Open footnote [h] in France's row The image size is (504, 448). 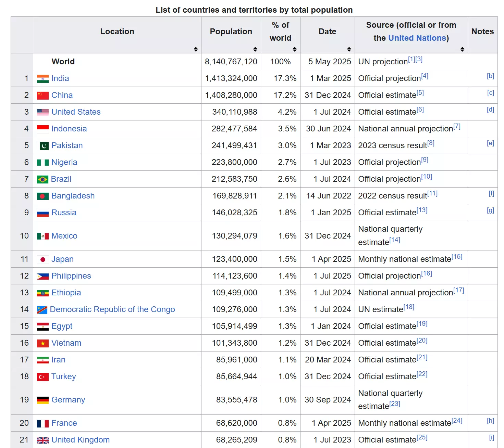point(491,421)
